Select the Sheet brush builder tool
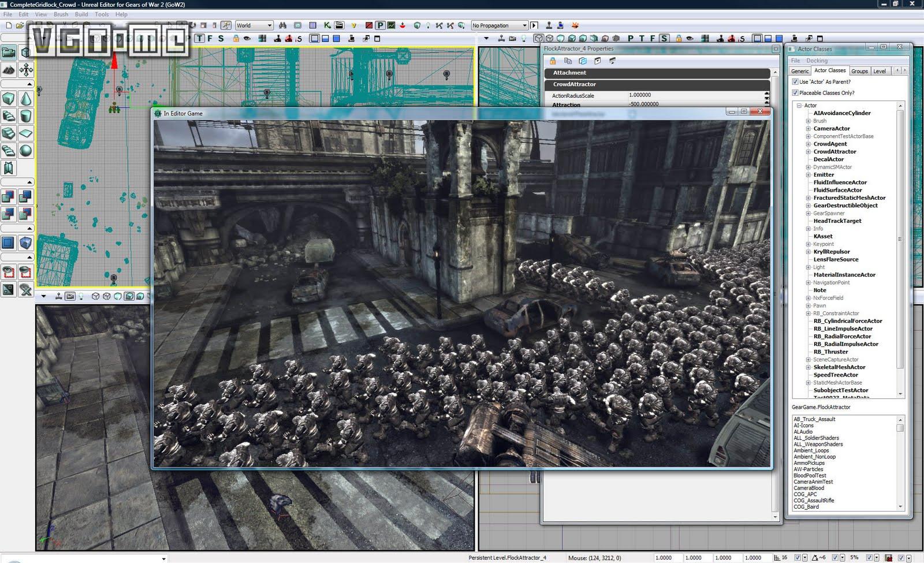The width and height of the screenshot is (924, 563). [26, 133]
